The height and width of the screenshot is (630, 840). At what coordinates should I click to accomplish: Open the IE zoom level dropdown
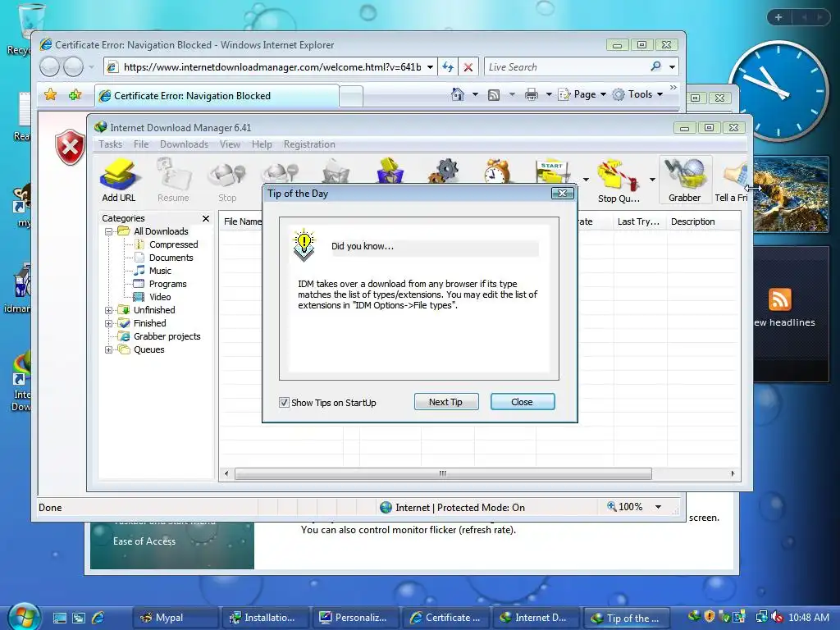[659, 507]
